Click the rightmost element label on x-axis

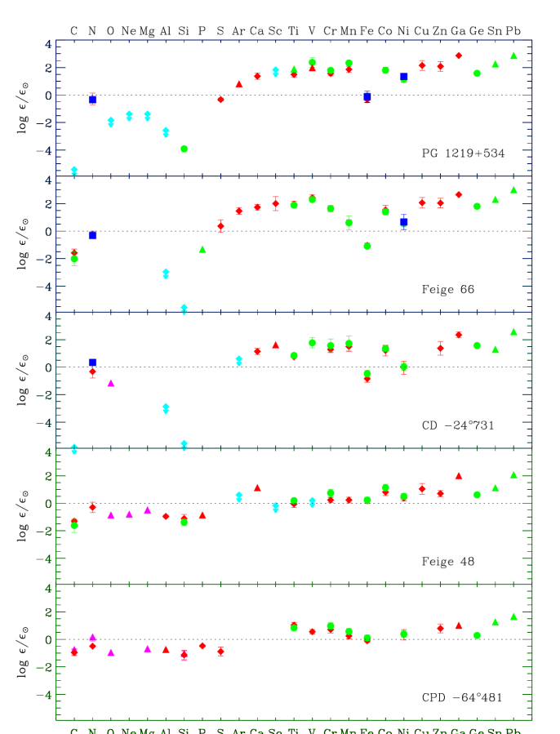[x=513, y=731]
